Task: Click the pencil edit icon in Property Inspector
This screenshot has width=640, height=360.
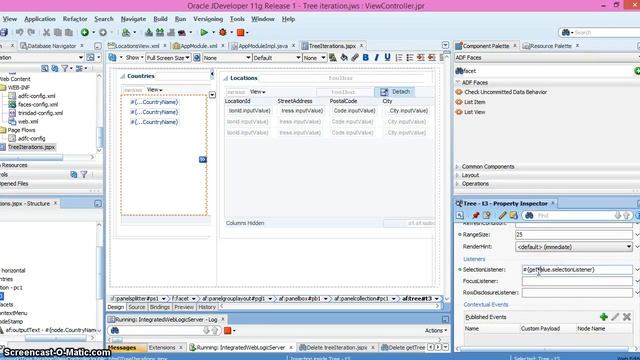Action: coord(502,215)
